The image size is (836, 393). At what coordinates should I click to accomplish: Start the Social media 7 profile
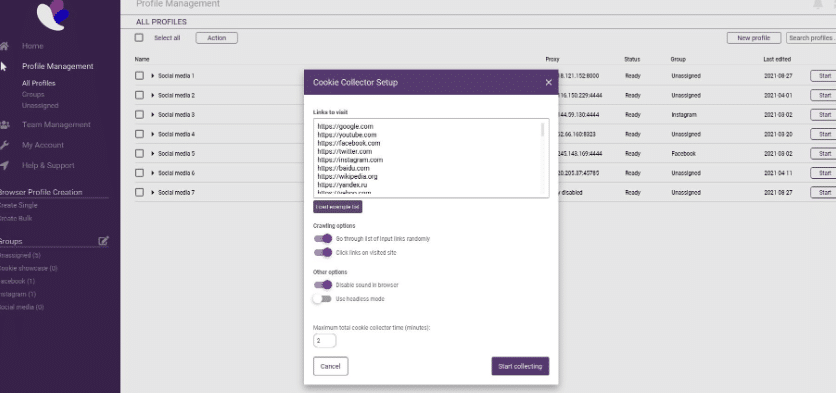[x=823, y=192]
